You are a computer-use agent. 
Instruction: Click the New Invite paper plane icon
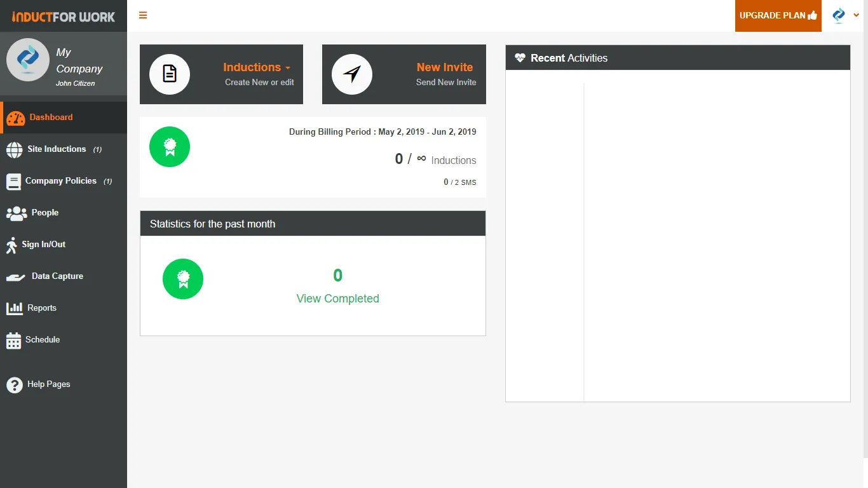click(352, 74)
